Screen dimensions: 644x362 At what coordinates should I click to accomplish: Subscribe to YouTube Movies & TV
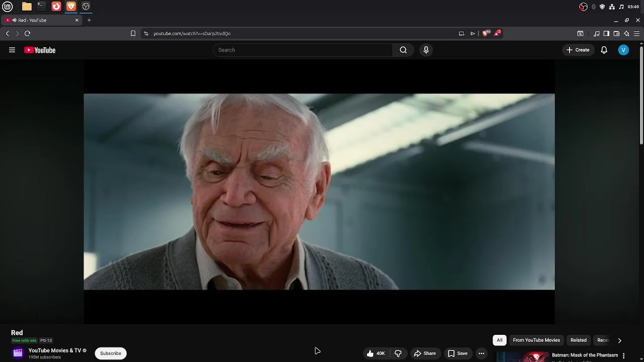tap(111, 353)
